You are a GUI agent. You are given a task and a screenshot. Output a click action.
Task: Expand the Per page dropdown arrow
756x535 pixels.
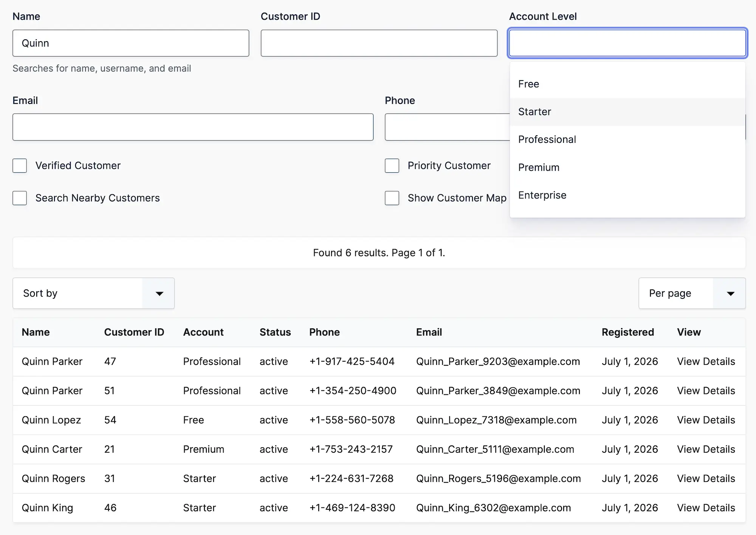730,293
